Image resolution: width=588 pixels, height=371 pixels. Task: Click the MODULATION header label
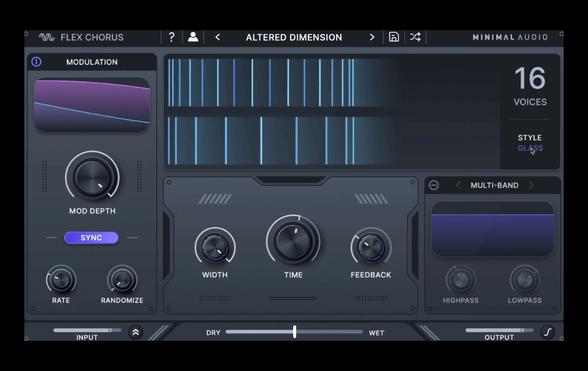(92, 62)
